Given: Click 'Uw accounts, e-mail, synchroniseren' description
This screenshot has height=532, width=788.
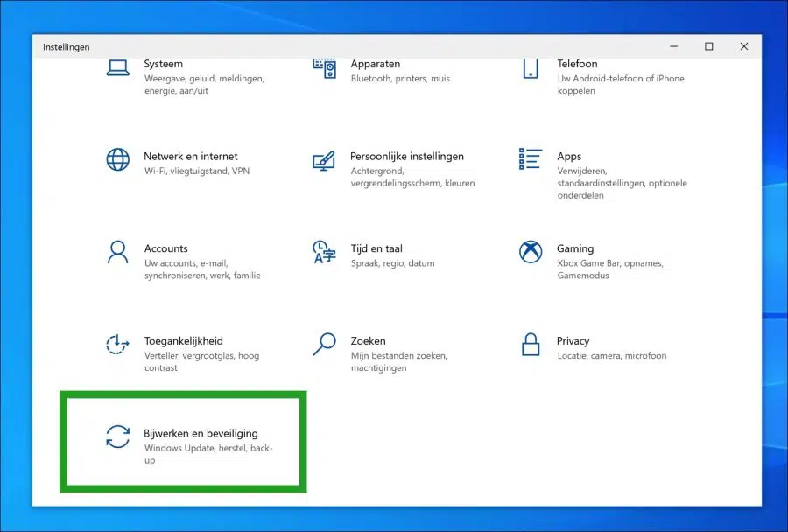Looking at the screenshot, I should [202, 269].
